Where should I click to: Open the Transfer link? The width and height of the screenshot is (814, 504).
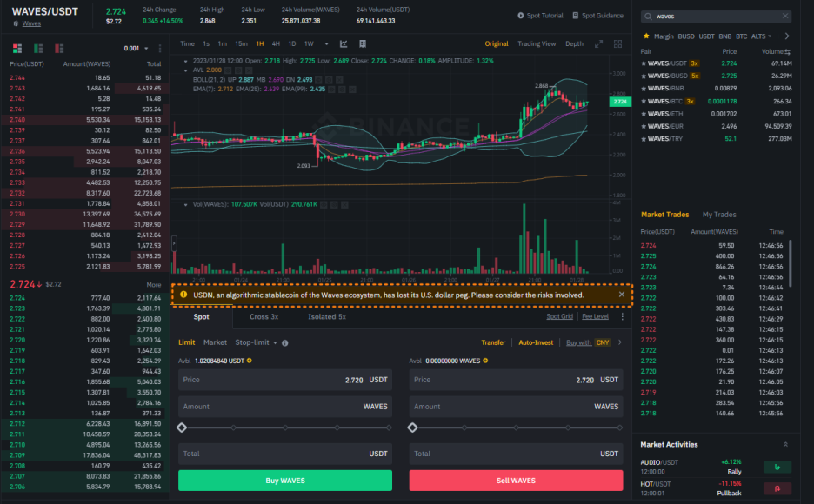pos(493,342)
